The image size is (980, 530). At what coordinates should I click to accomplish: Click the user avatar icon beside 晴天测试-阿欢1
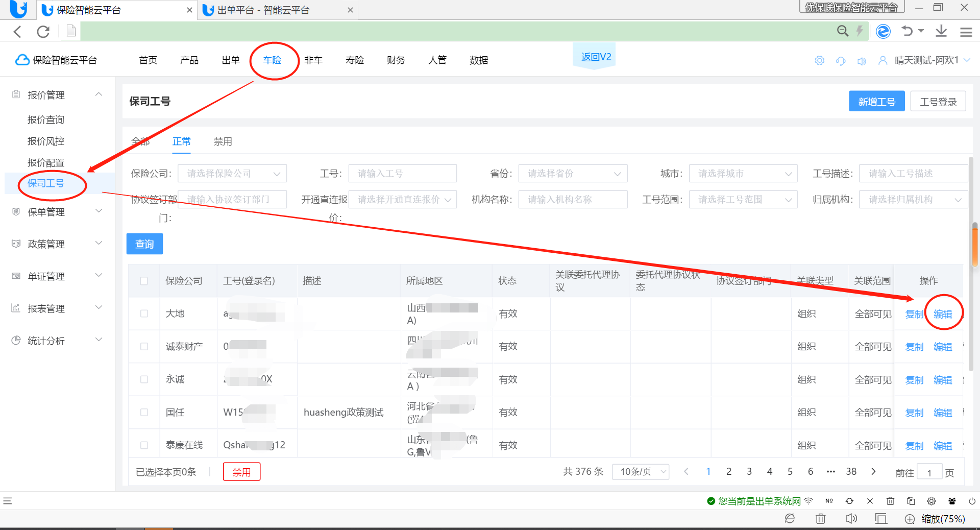coord(883,60)
